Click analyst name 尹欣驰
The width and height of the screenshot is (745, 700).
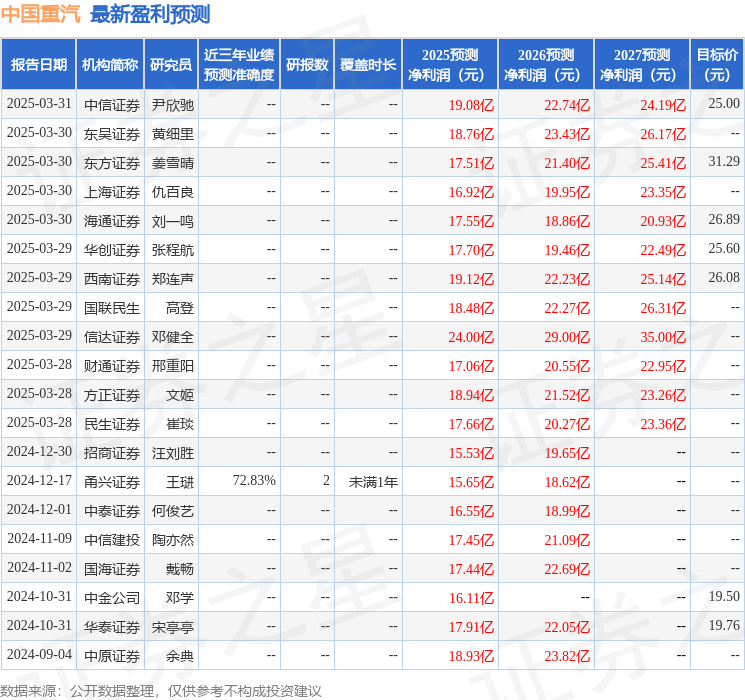tap(172, 105)
